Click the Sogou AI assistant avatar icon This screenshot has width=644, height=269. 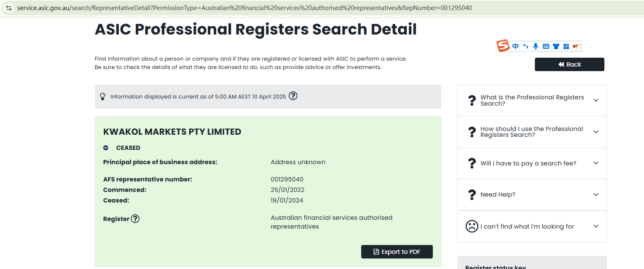[576, 46]
